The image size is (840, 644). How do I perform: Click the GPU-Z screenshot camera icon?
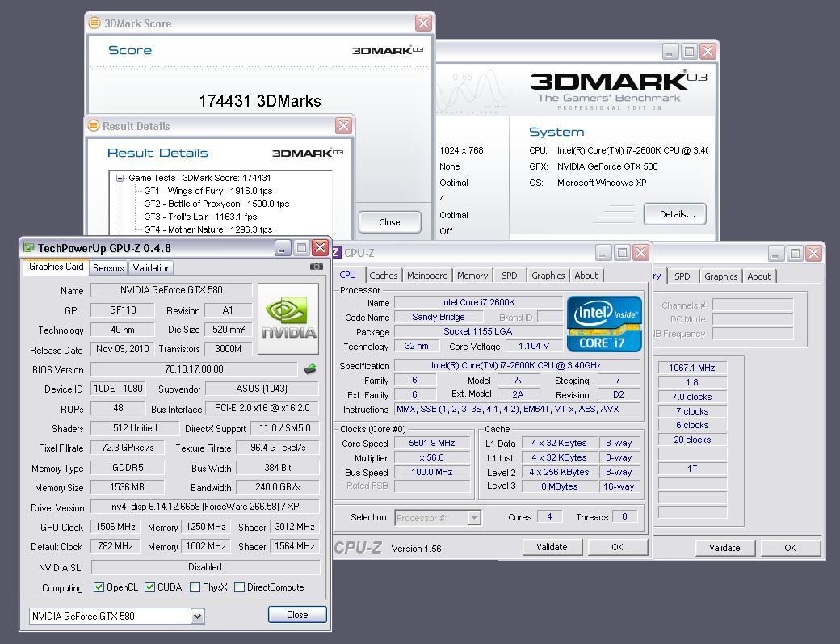316,267
